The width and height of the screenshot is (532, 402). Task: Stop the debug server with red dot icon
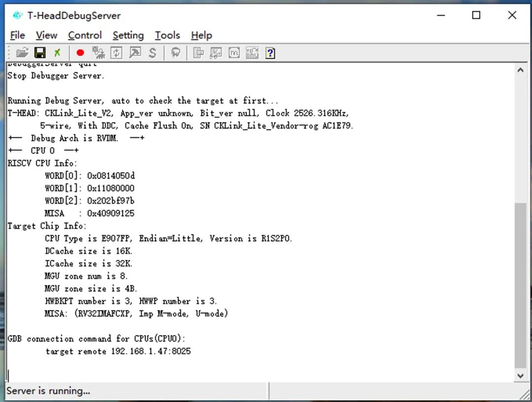(x=80, y=52)
